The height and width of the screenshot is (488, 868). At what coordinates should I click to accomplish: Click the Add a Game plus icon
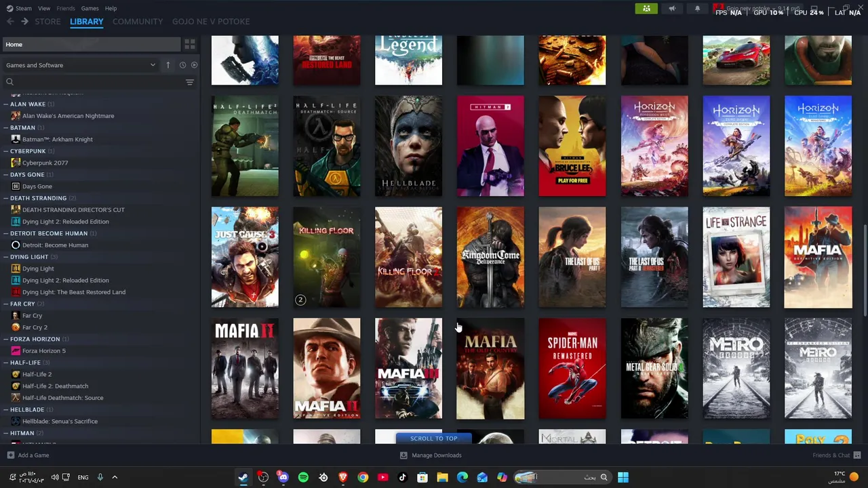coord(10,455)
